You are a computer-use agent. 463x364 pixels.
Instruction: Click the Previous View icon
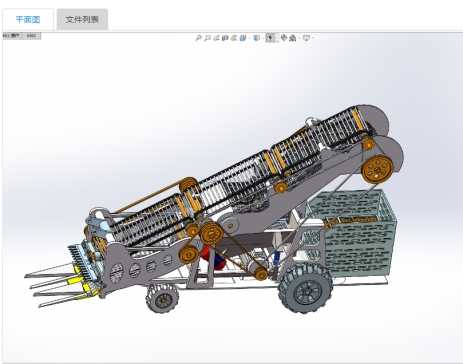click(x=216, y=38)
